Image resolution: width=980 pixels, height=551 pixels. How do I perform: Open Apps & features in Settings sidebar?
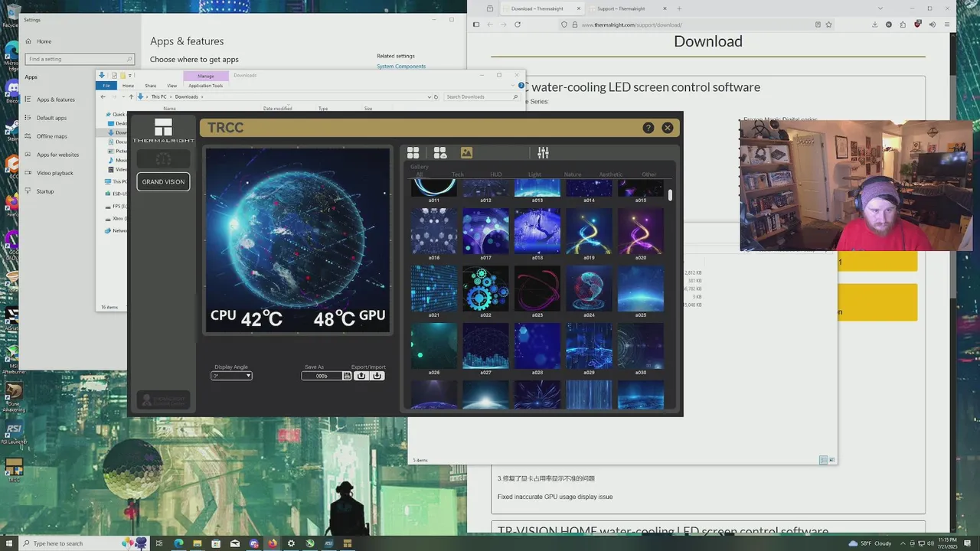click(x=55, y=99)
